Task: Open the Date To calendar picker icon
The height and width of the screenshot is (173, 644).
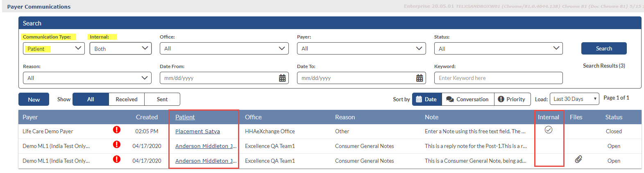Action: (x=420, y=78)
